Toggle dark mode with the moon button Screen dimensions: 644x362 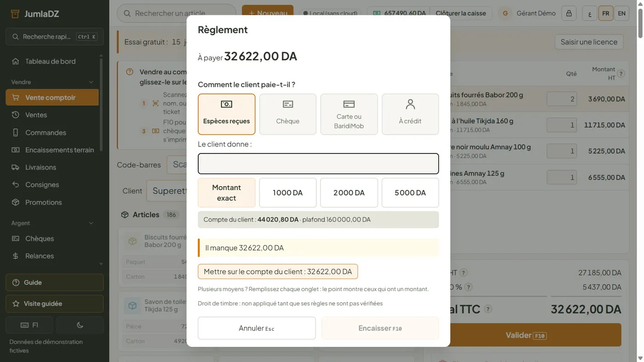[80, 325]
